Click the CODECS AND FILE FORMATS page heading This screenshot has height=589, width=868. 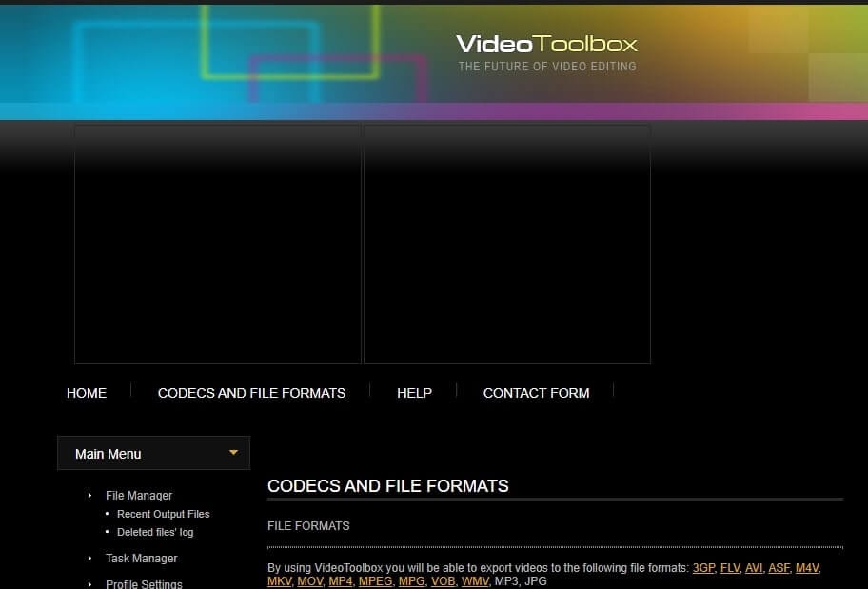click(388, 486)
